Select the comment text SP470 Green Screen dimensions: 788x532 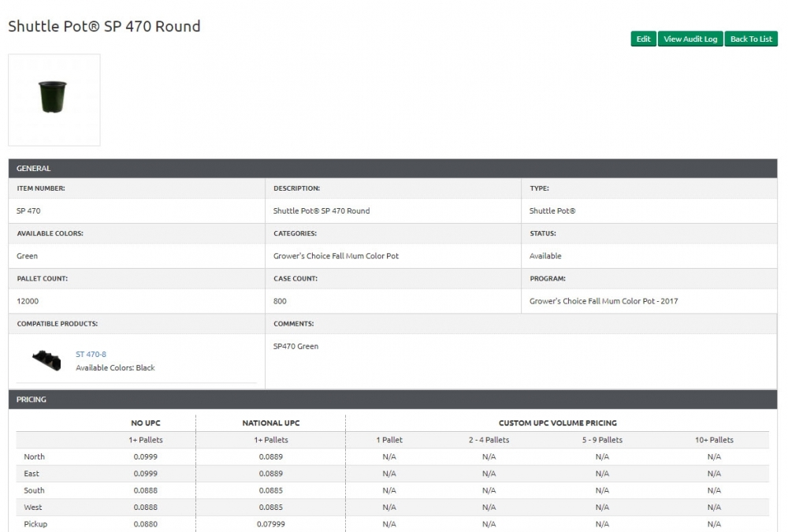296,347
